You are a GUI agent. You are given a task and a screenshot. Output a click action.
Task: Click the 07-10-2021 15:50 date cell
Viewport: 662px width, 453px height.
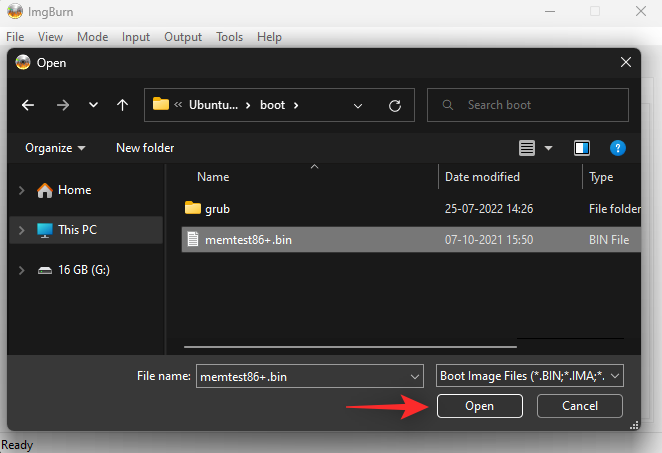pos(489,240)
